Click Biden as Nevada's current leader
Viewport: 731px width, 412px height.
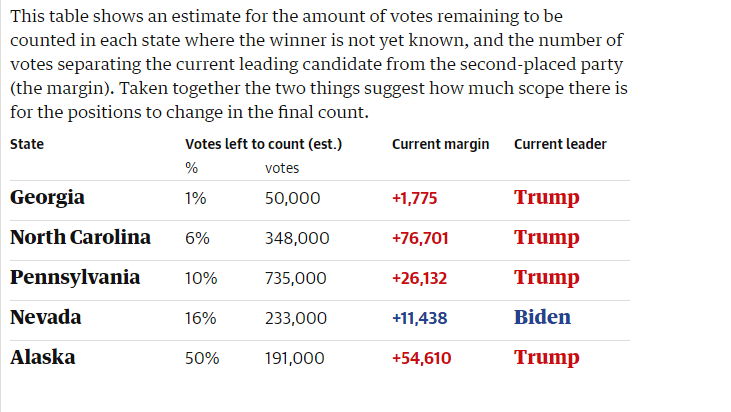pyautogui.click(x=542, y=318)
